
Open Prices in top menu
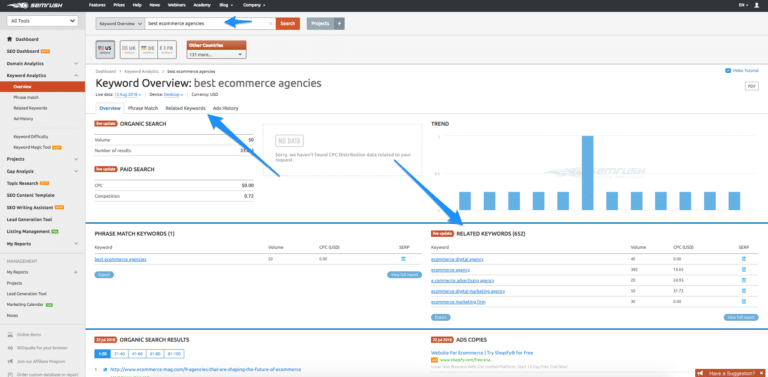coord(119,5)
